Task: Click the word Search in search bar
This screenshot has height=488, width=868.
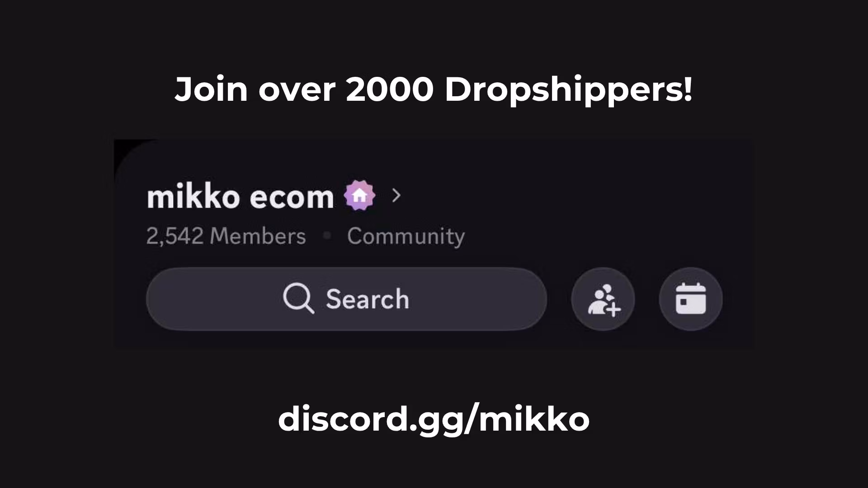Action: tap(368, 299)
